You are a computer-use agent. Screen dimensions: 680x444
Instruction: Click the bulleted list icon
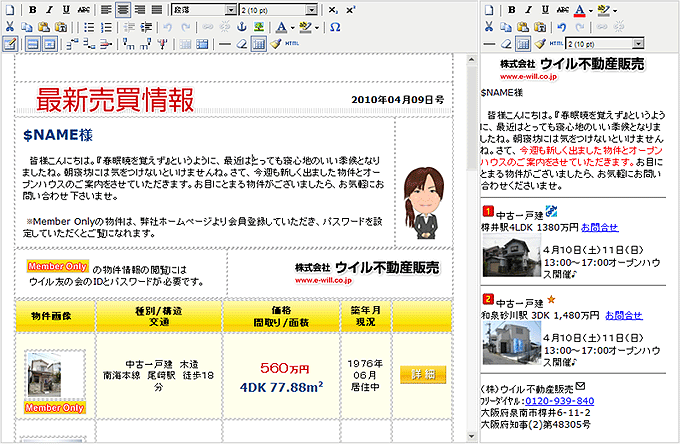(x=89, y=27)
